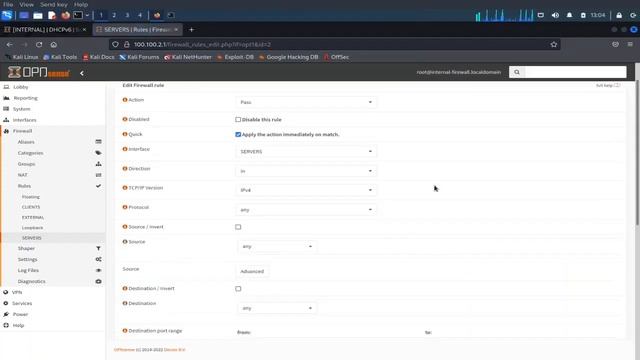640x360 pixels.
Task: Click the Source Advanced button
Action: (252, 271)
